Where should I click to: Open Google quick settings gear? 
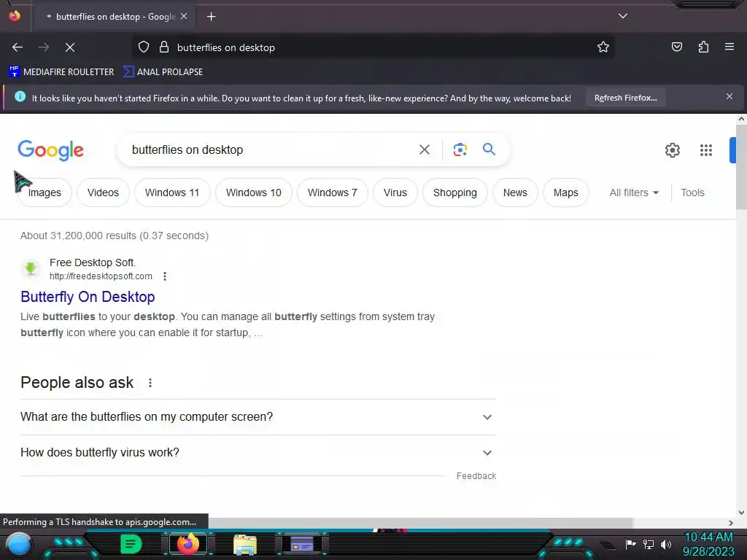pos(672,150)
